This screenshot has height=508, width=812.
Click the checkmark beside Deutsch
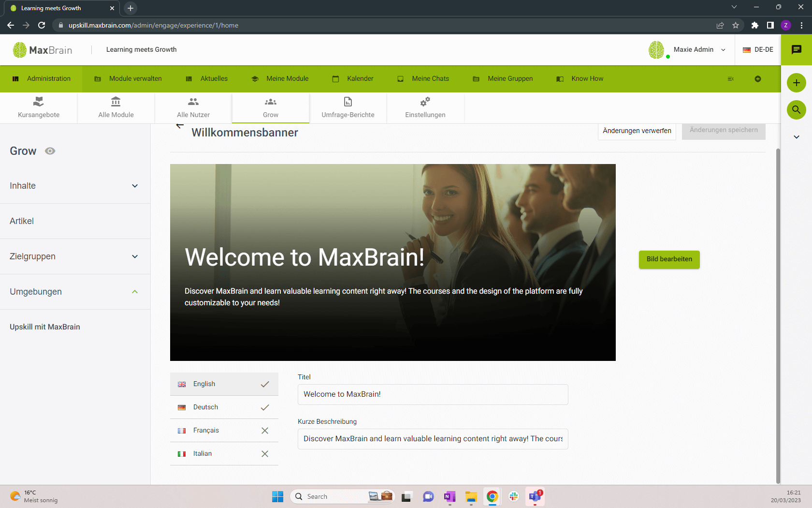pos(265,407)
